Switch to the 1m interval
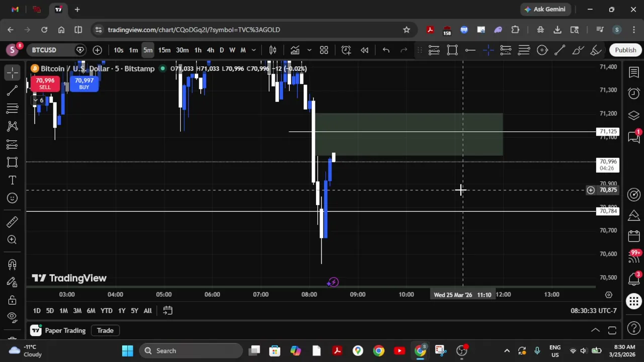The width and height of the screenshot is (644, 362). coord(133,50)
